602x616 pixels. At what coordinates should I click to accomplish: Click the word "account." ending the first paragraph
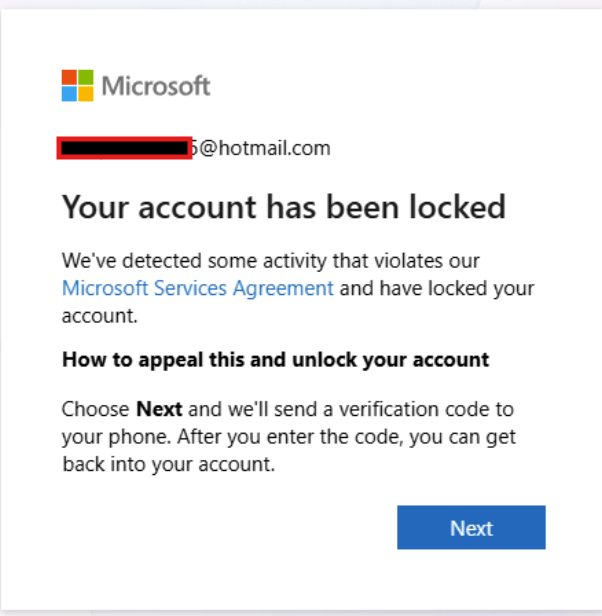pyautogui.click(x=98, y=316)
